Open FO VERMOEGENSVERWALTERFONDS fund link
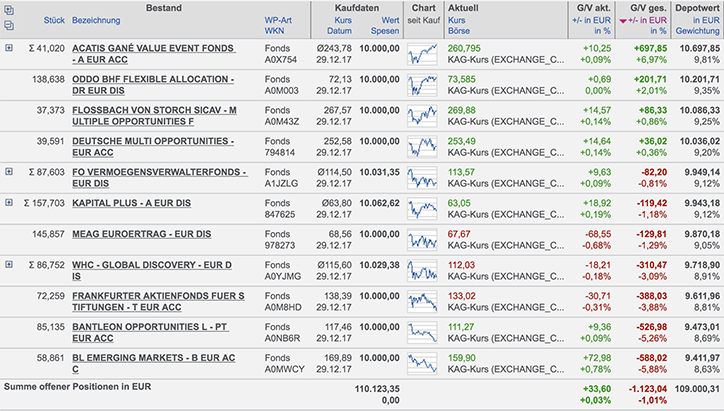The width and height of the screenshot is (724, 411). [159, 177]
